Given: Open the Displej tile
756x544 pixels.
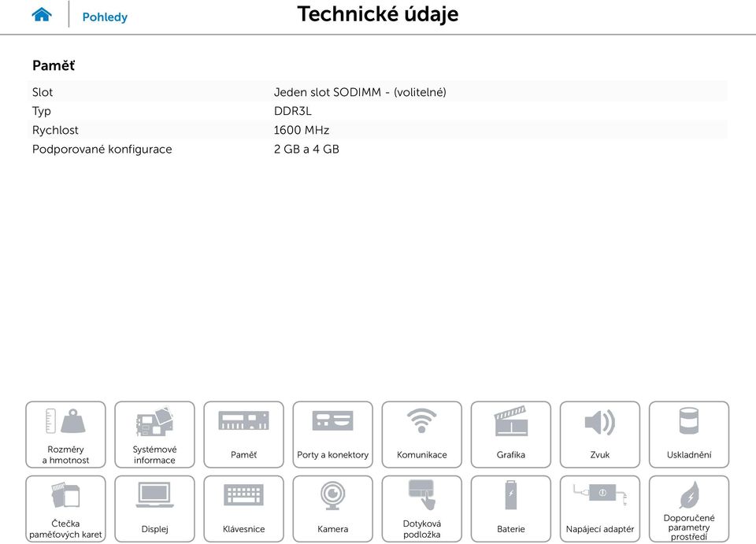Looking at the screenshot, I should pos(154,509).
